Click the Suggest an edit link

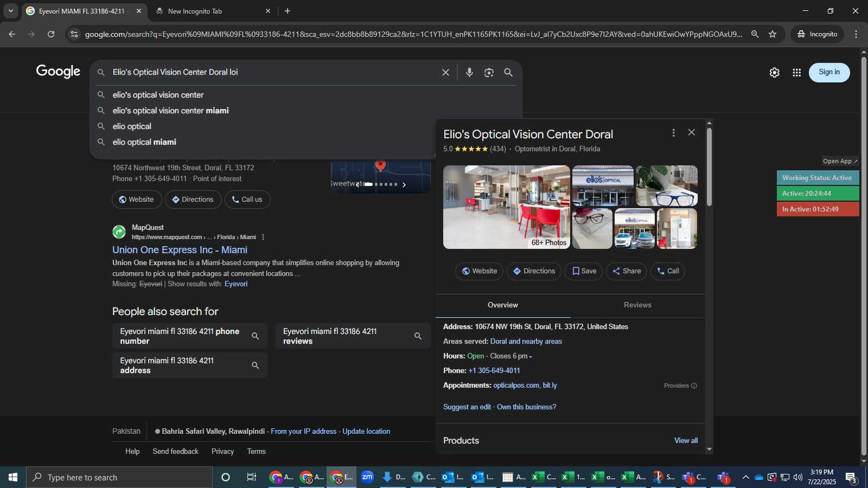point(467,407)
